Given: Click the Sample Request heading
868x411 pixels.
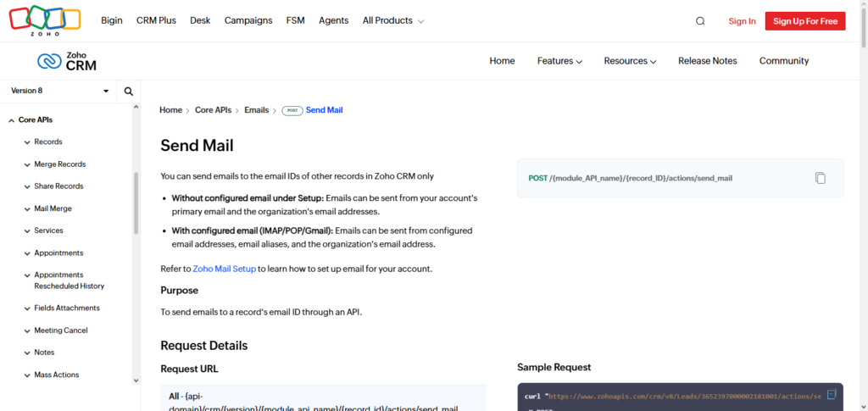Looking at the screenshot, I should 554,367.
